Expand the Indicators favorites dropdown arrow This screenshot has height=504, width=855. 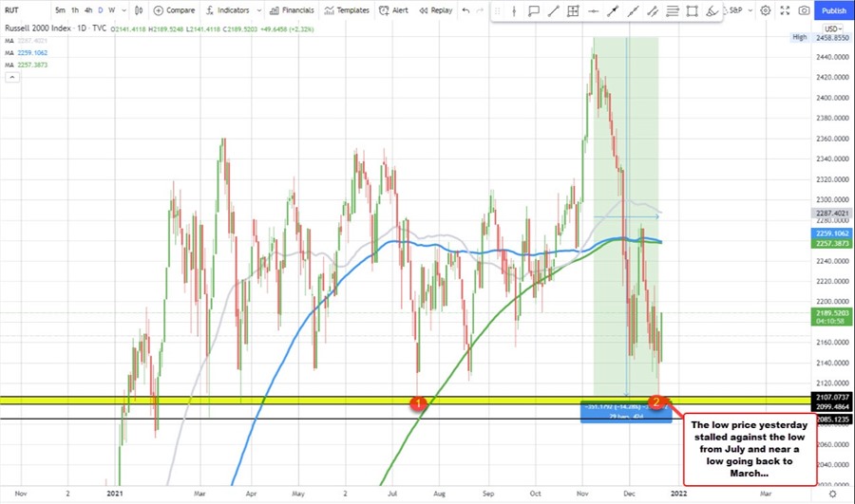click(256, 10)
